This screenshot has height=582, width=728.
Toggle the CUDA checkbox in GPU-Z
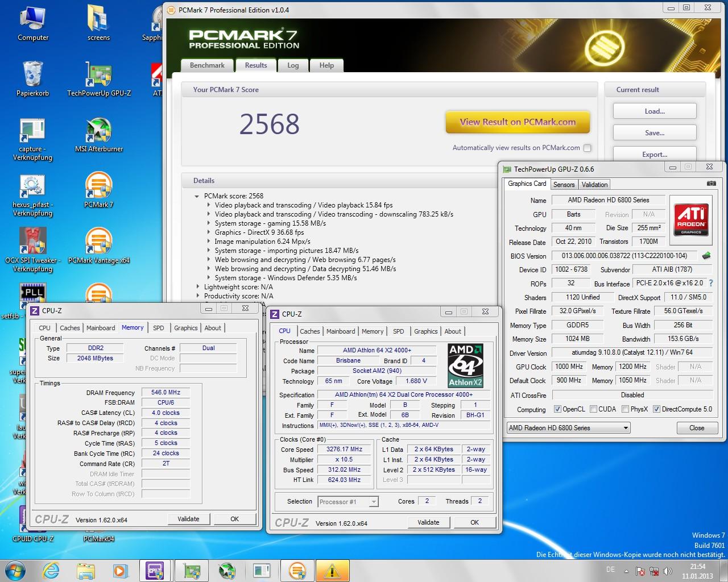click(x=594, y=409)
